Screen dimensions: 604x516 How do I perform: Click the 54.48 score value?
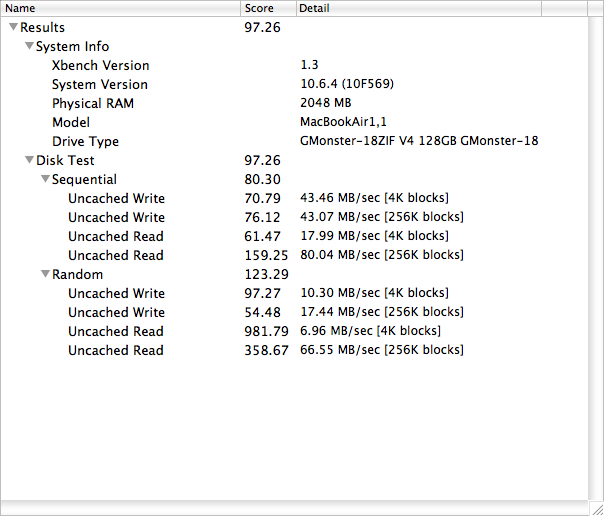click(262, 312)
